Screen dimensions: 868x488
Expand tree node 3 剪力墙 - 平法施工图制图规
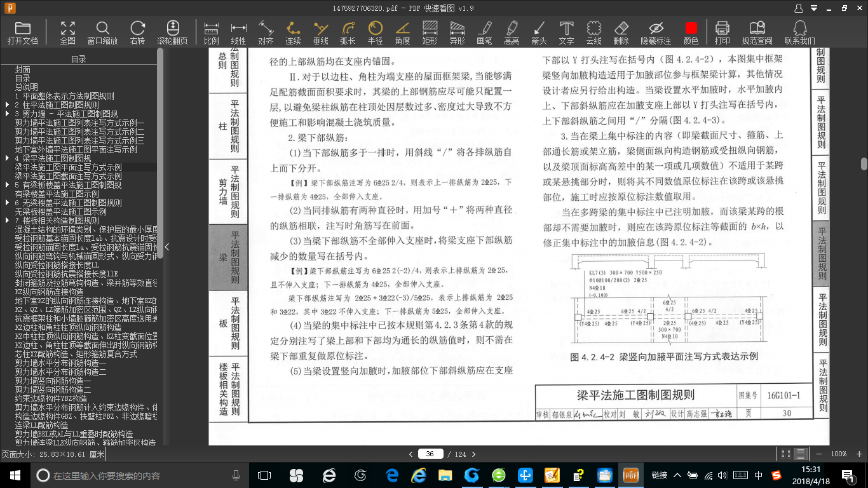(x=7, y=114)
